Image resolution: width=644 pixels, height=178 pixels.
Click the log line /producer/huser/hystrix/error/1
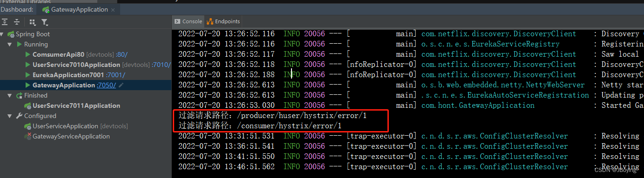point(272,115)
